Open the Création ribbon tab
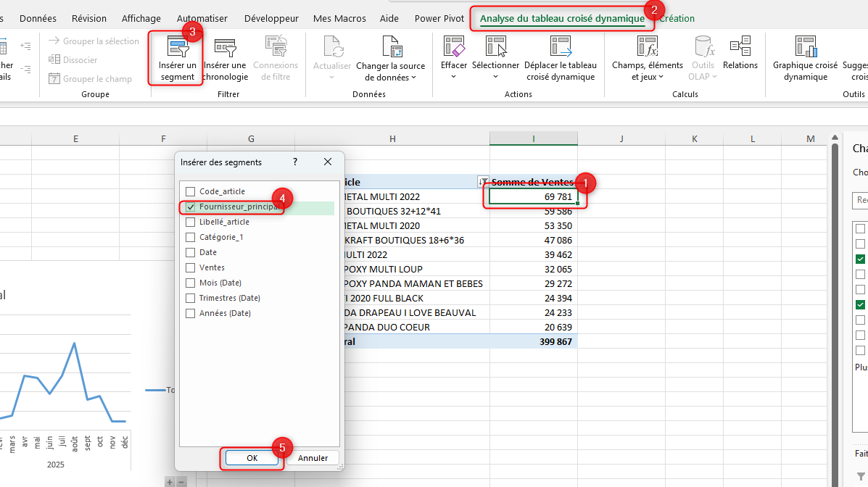This screenshot has height=487, width=868. click(x=677, y=18)
